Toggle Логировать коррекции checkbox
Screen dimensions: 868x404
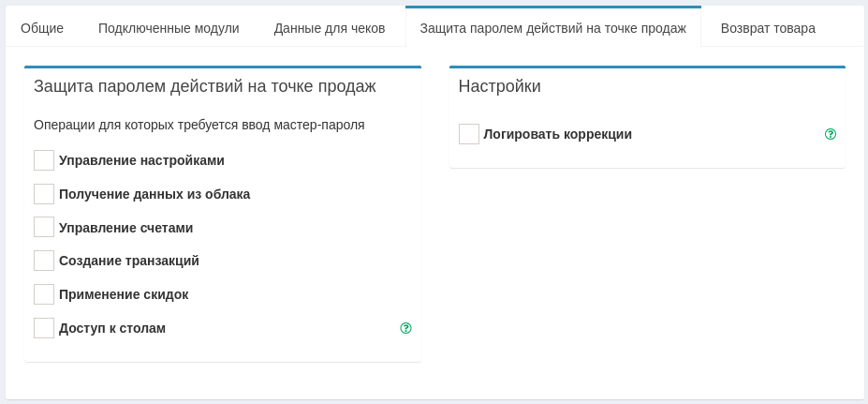point(469,134)
